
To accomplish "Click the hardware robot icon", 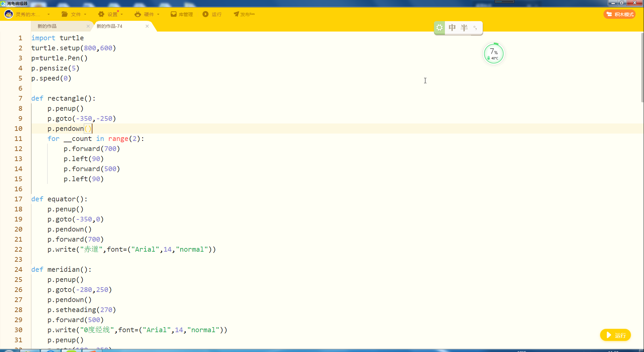I will (x=138, y=14).
